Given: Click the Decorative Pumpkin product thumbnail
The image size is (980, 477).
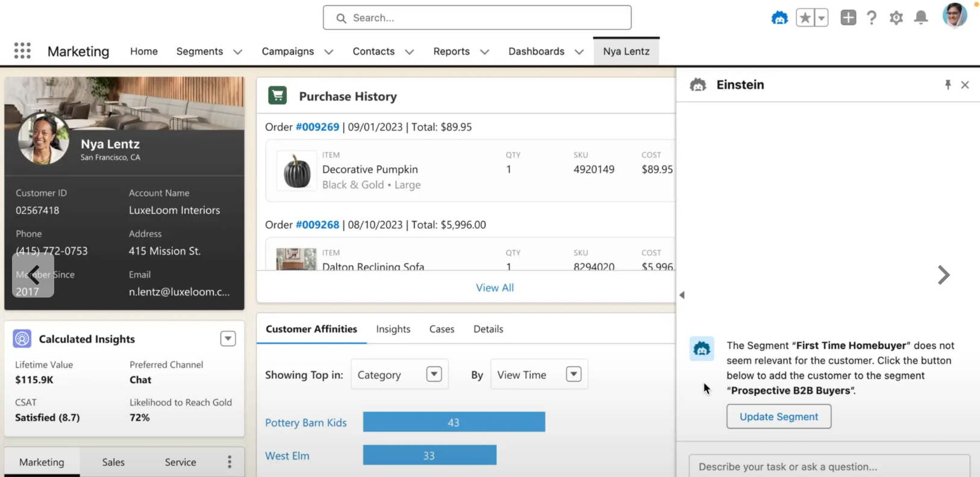Looking at the screenshot, I should click(296, 171).
